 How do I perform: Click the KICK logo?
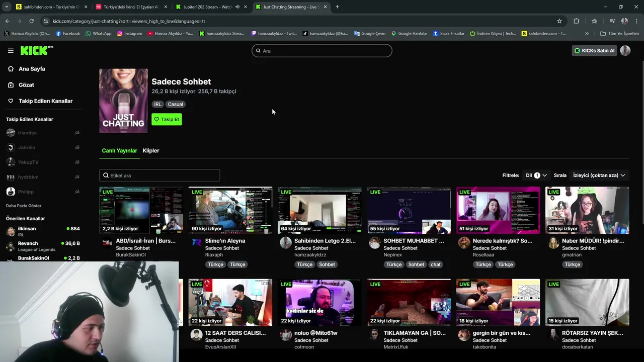[36, 50]
